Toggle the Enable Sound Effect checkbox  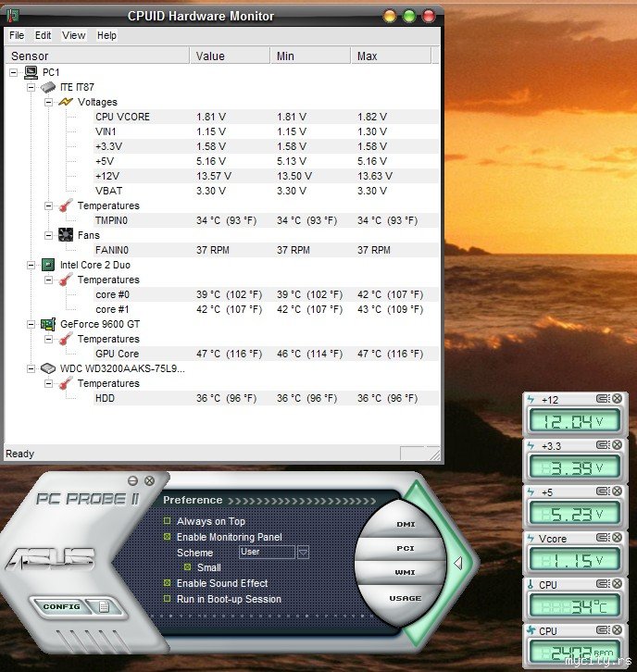coord(168,583)
